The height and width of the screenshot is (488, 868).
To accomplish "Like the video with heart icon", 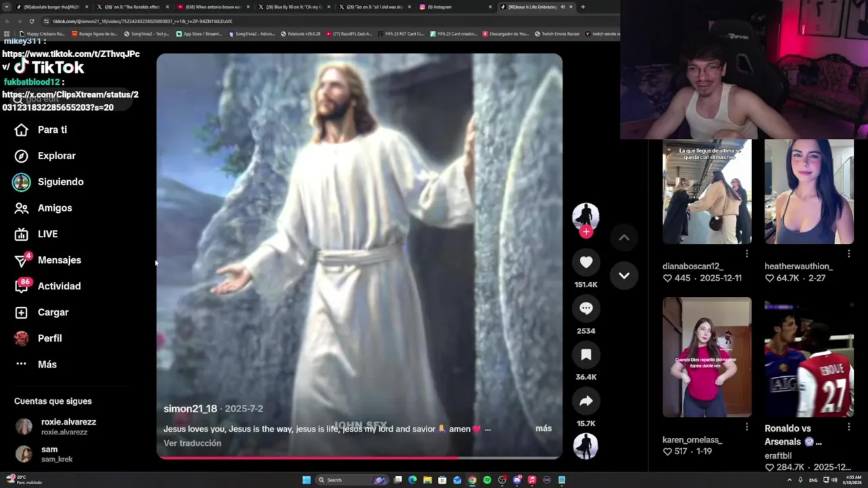I will 586,262.
